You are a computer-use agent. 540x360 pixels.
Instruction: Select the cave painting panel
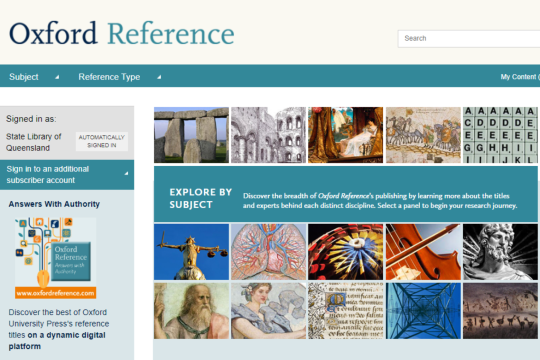tap(500, 311)
